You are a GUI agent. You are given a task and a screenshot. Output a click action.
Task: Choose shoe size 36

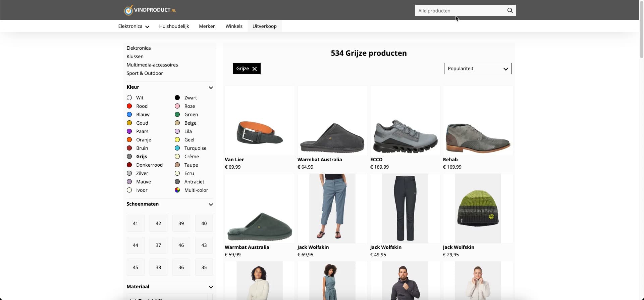pos(181,267)
